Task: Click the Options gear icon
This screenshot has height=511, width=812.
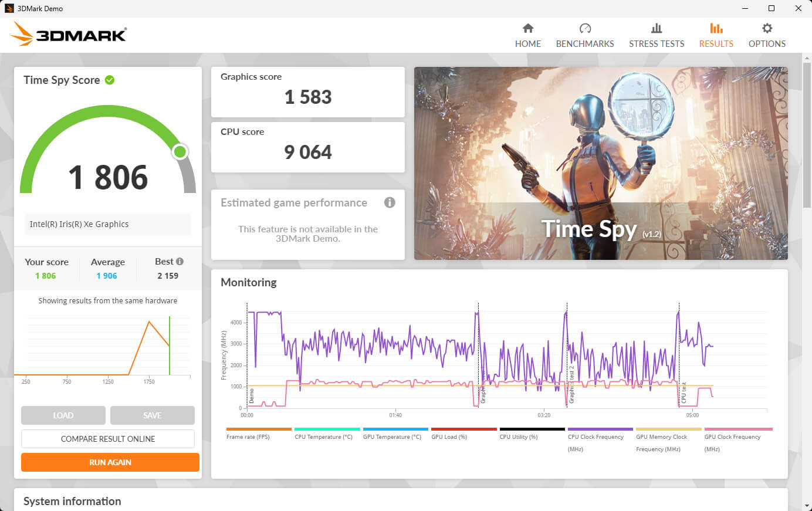Action: pyautogui.click(x=767, y=28)
